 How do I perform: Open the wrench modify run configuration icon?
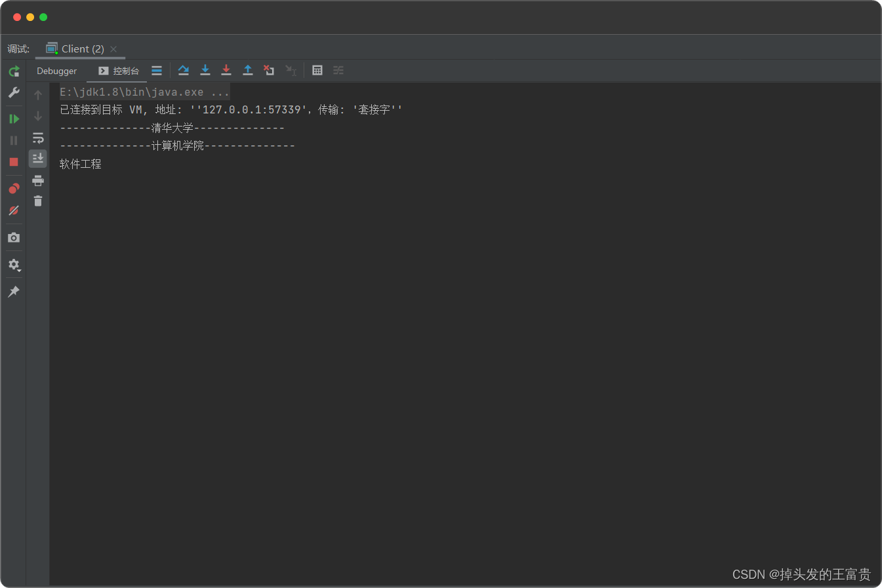tap(14, 92)
